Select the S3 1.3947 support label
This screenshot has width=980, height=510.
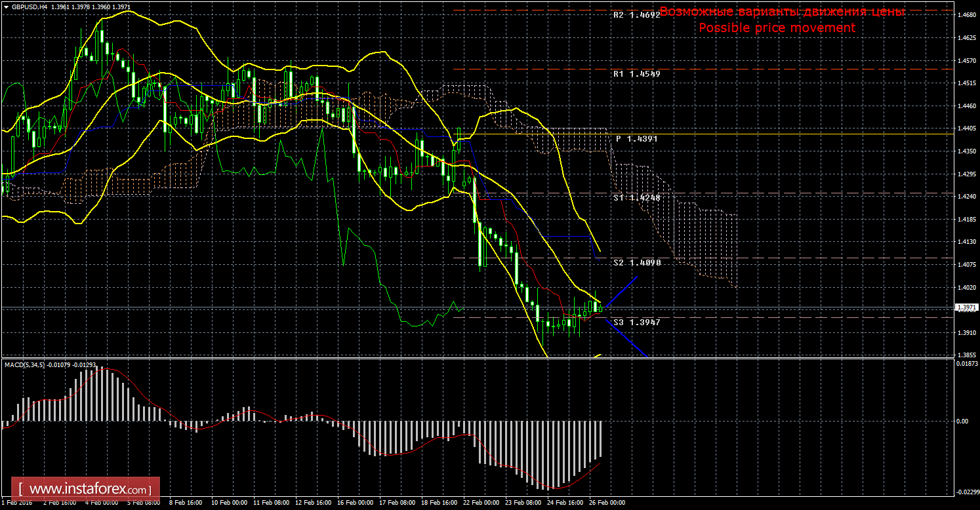click(x=636, y=323)
